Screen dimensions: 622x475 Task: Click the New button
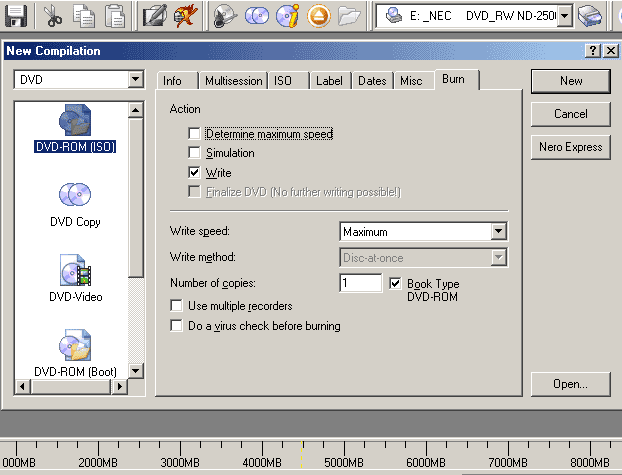point(571,81)
